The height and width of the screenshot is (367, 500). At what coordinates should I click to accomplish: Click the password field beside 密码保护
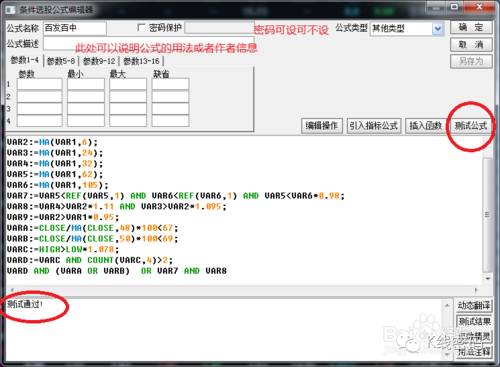point(219,28)
